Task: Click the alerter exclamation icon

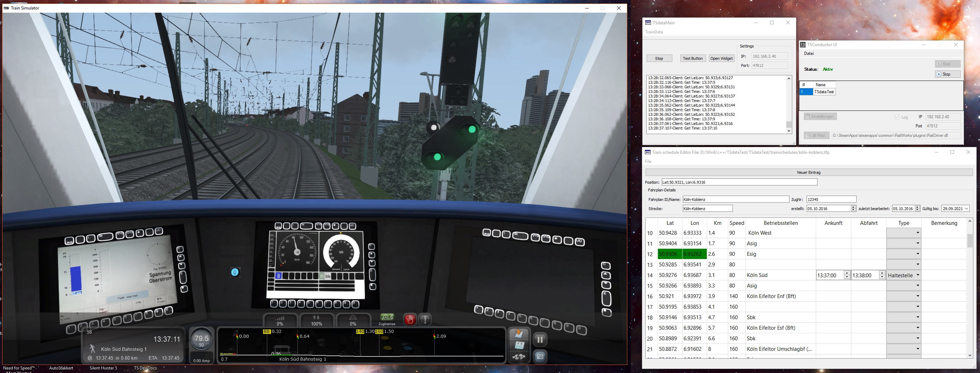Action: tap(425, 320)
